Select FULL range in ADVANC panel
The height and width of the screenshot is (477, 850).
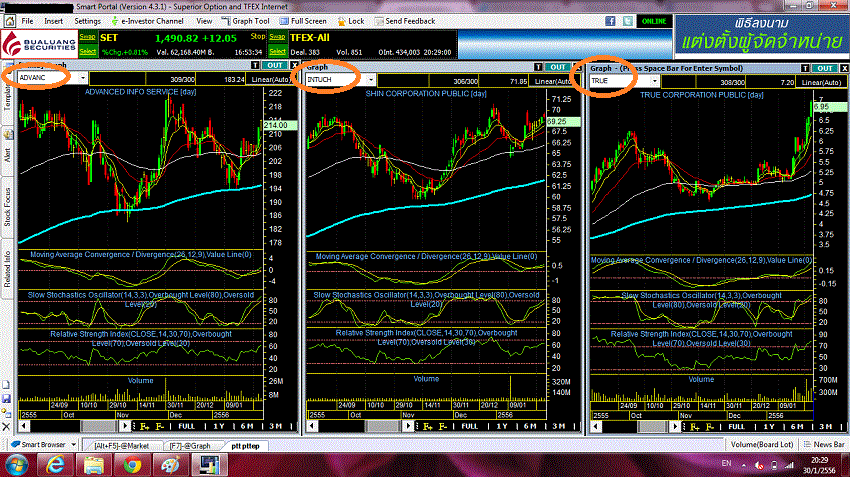coord(186,427)
